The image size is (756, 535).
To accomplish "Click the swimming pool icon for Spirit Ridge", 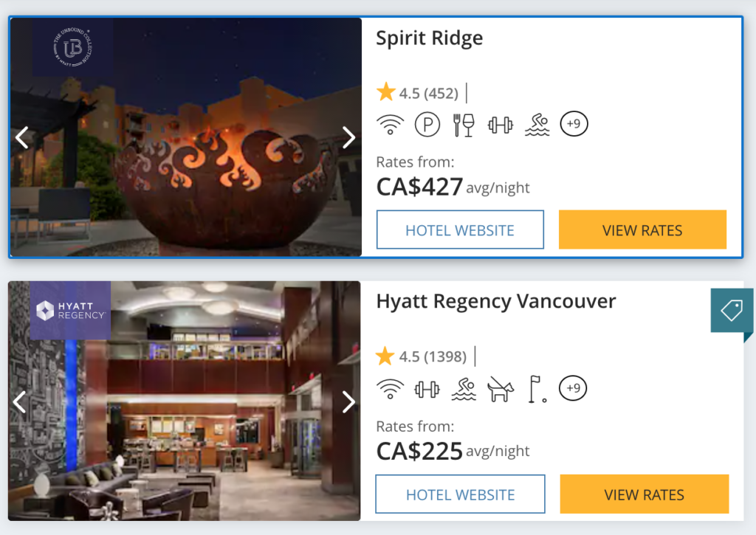I will pos(537,125).
